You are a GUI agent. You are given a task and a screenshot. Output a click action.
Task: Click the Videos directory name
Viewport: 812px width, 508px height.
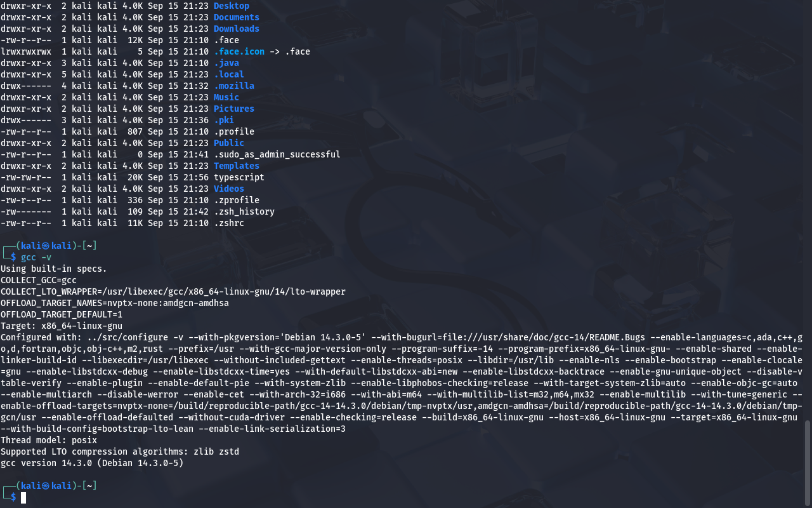229,189
